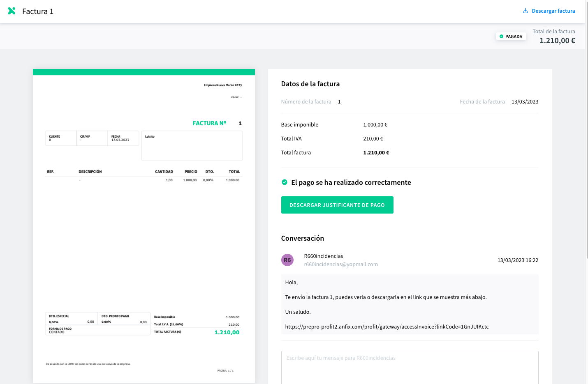Click the PAGADA status badge
The image size is (588, 384).
coord(511,37)
